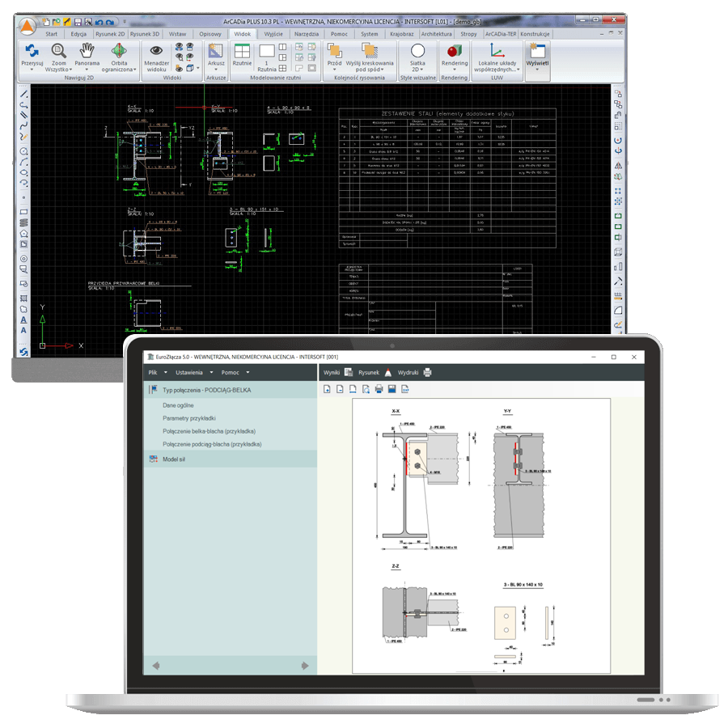This screenshot has height=728, width=728.
Task: Open Połączenie podciąg-blacha (przykładka)
Action: click(212, 444)
